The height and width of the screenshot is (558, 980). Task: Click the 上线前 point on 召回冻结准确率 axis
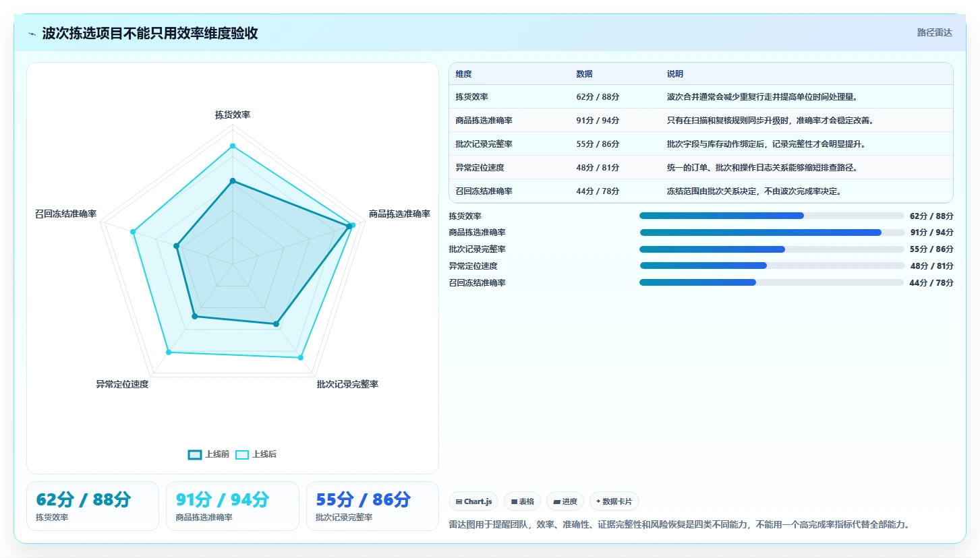pos(177,246)
